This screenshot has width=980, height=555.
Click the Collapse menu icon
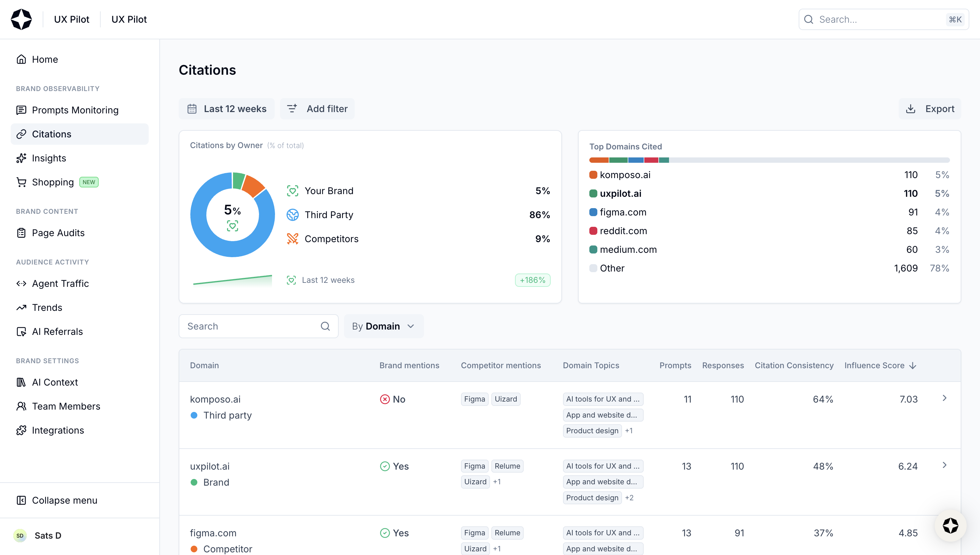point(21,500)
